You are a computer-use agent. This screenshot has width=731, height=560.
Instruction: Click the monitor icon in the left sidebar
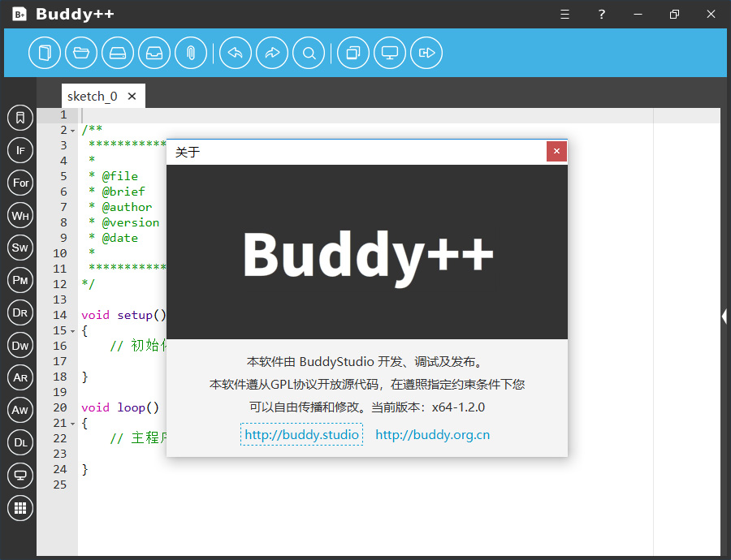coord(20,476)
